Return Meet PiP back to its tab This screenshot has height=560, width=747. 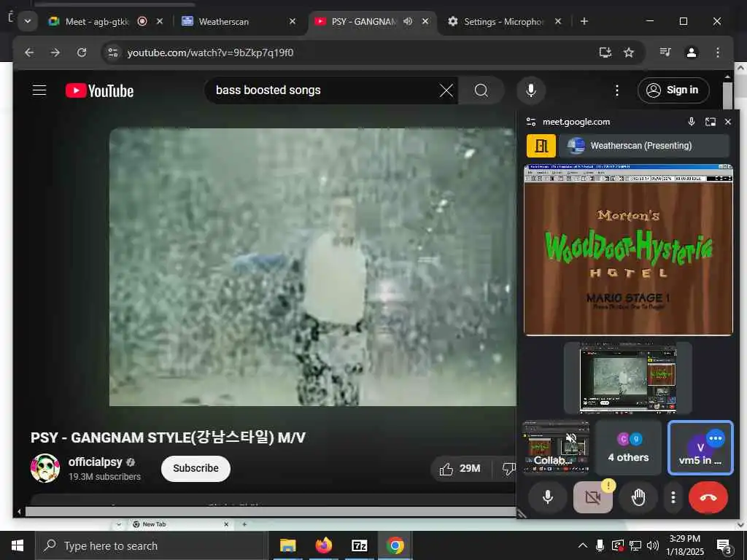point(711,122)
